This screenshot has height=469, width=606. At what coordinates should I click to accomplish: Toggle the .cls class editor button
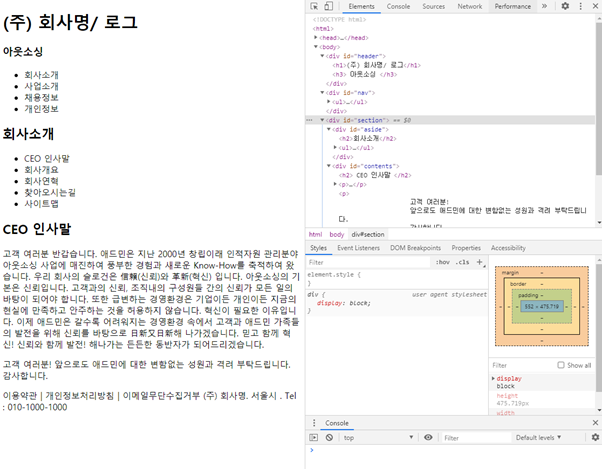point(462,262)
